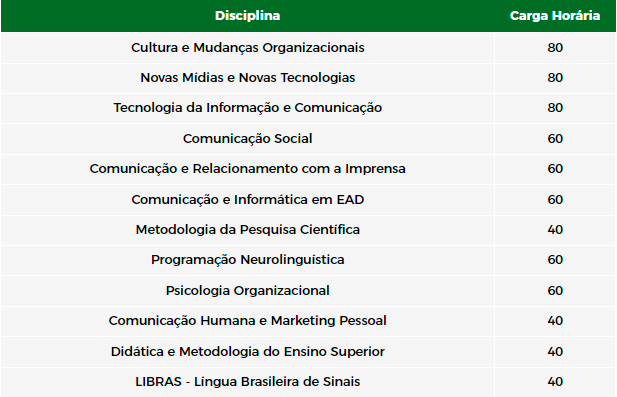Screen dimensions: 617x397
Task: Select Novas Mídias e Novas Tecnologias
Action: (248, 78)
